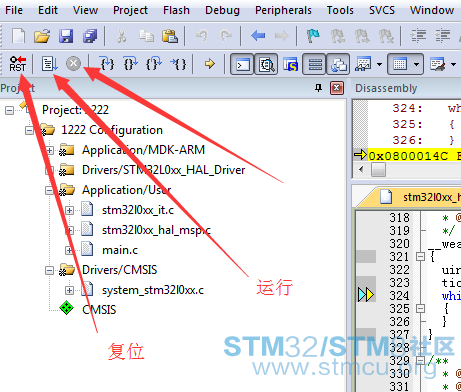461x392 pixels.
Task: Collapse the Application/User folder
Action: [49, 190]
